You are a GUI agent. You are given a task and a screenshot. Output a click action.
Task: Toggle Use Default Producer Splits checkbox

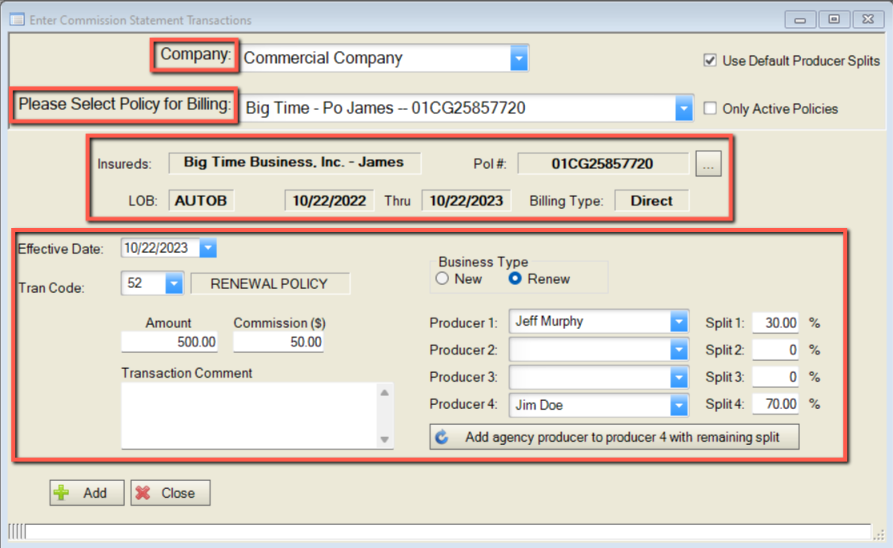point(710,61)
